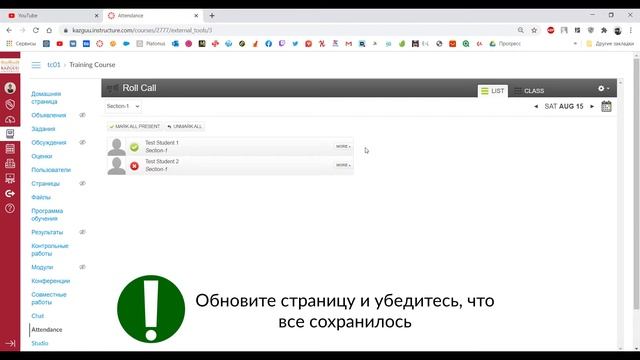Click the browser home button
This screenshot has width=640, height=360.
[x=49, y=30]
